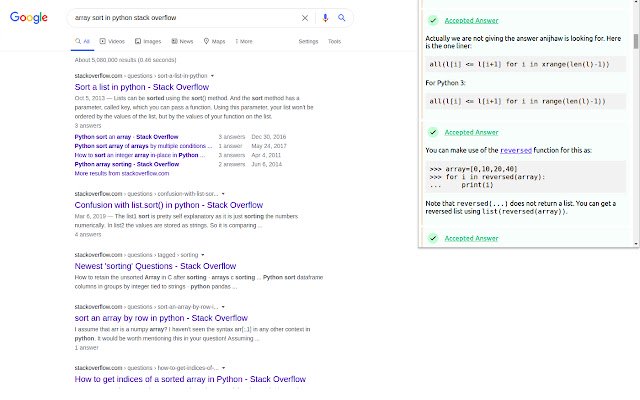Screen dimensions: 640x400
Task: Expand dropdown arrow next to tagged sorting URL
Action: pyautogui.click(x=202, y=255)
